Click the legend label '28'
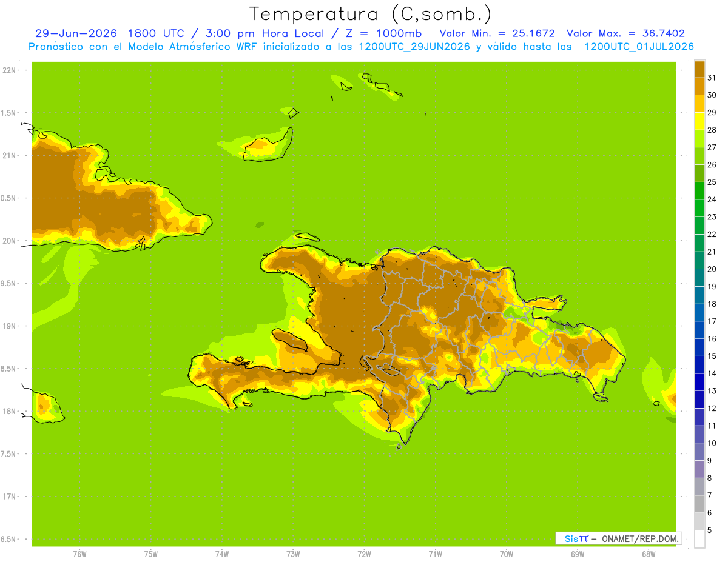 point(712,130)
